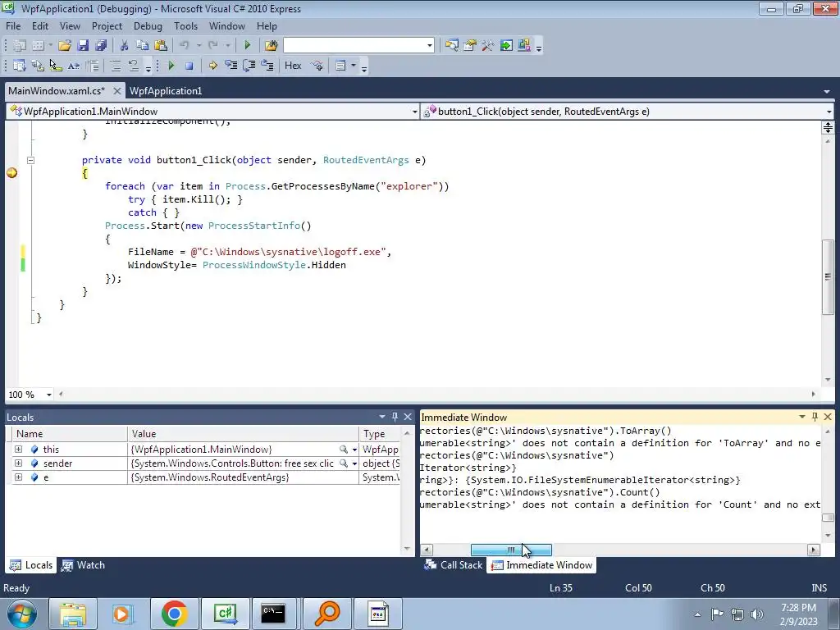840x630 pixels.
Task: Click the Step Into debug icon
Action: tap(231, 66)
